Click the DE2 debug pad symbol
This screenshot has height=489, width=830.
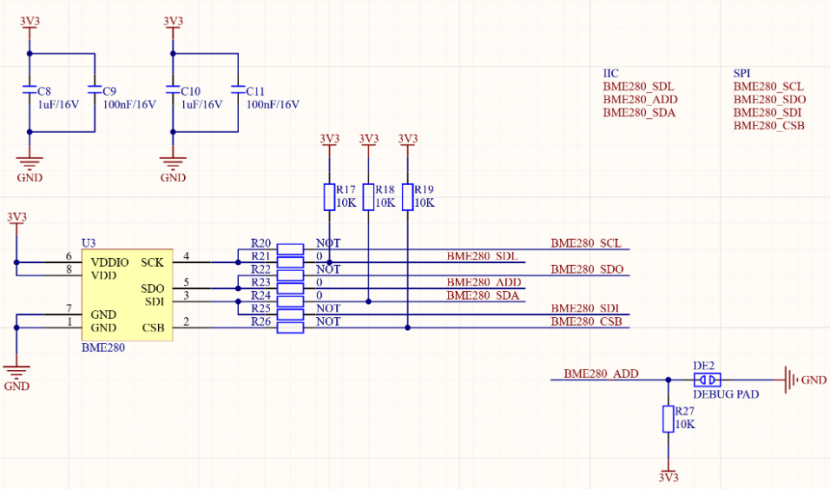pos(708,380)
